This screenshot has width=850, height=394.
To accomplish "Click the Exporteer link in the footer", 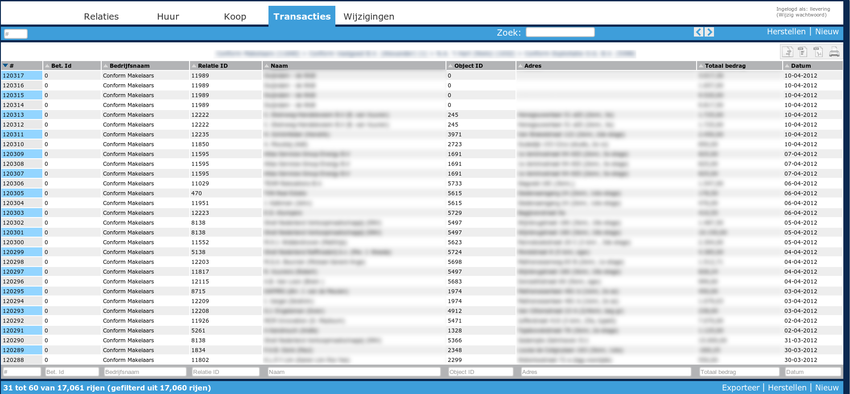I will [740, 387].
